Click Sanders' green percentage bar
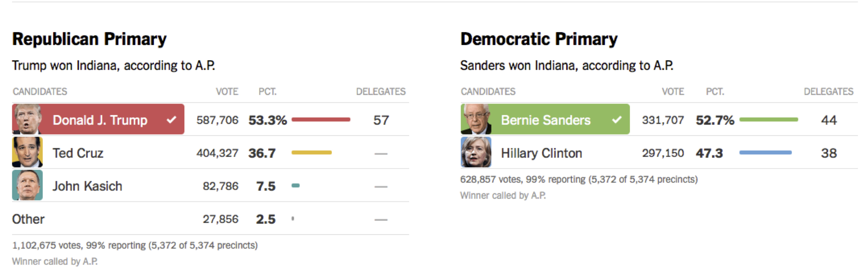 [769, 120]
